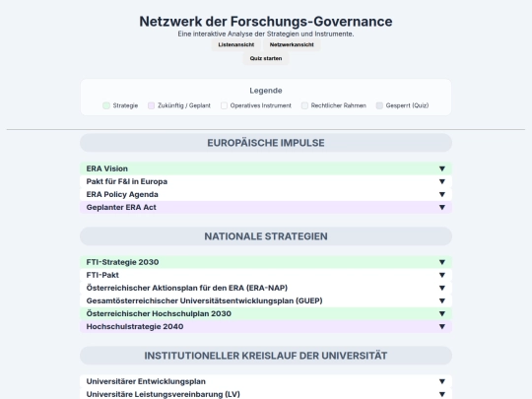The image size is (532, 399).
Task: Expand the ERA Policy Agenda arrow
Action: coord(441,194)
